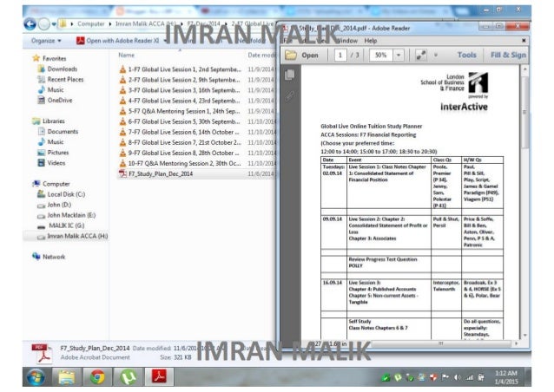
Task: Open the zoom level dropdown arrow
Action: point(399,56)
